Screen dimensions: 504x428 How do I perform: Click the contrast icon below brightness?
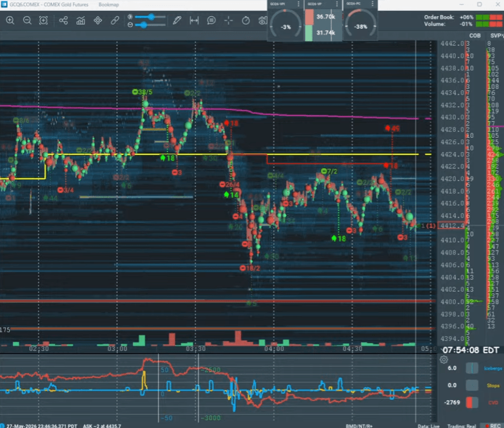click(130, 25)
